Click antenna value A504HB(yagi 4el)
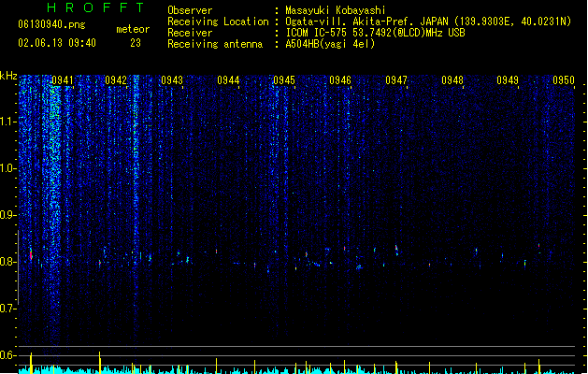The image size is (588, 374). coord(330,44)
